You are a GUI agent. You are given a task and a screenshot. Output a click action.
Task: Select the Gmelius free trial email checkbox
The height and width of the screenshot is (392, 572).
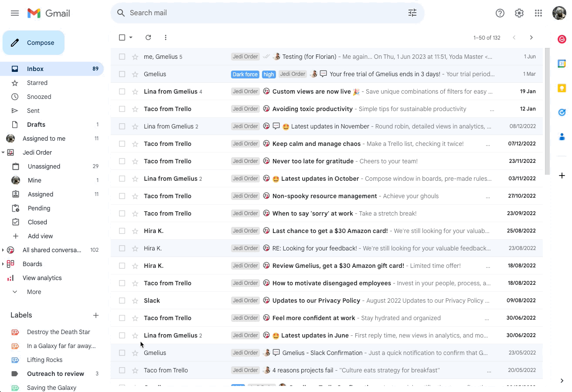click(122, 74)
